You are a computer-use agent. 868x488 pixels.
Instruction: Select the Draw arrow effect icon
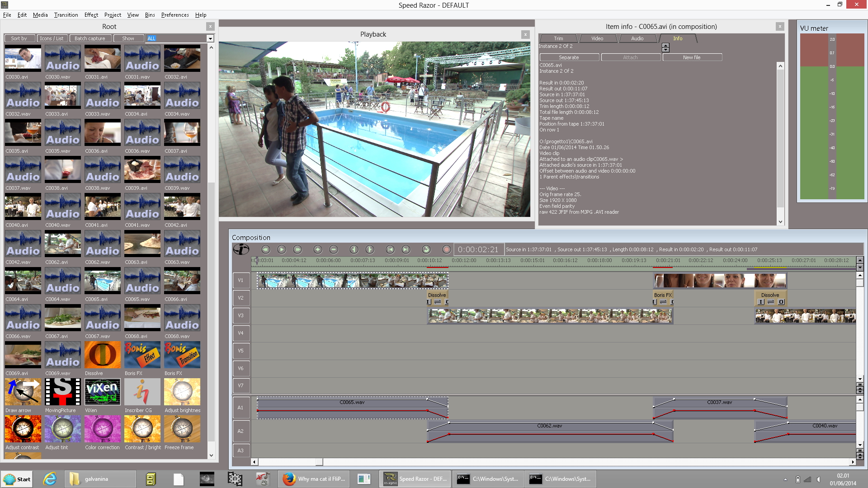(23, 392)
